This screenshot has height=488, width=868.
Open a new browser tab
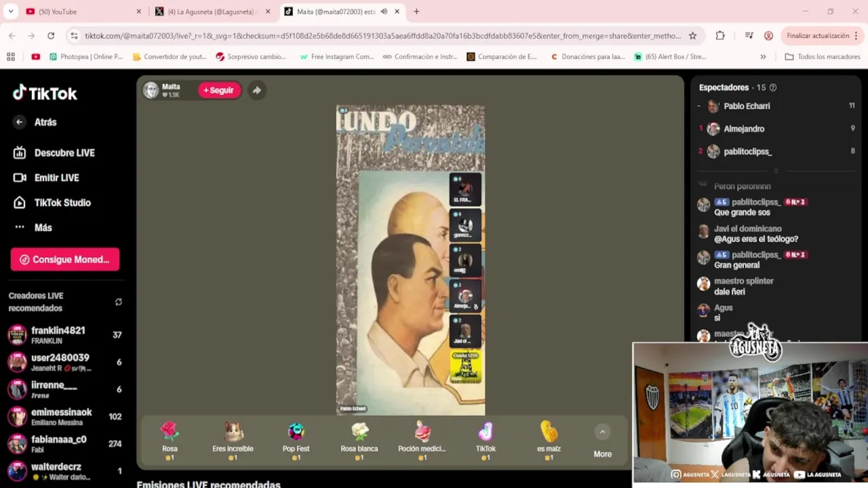tap(416, 12)
